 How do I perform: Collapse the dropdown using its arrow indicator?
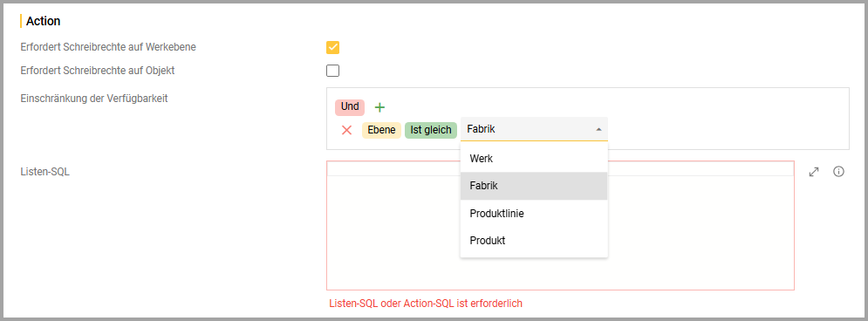(598, 129)
